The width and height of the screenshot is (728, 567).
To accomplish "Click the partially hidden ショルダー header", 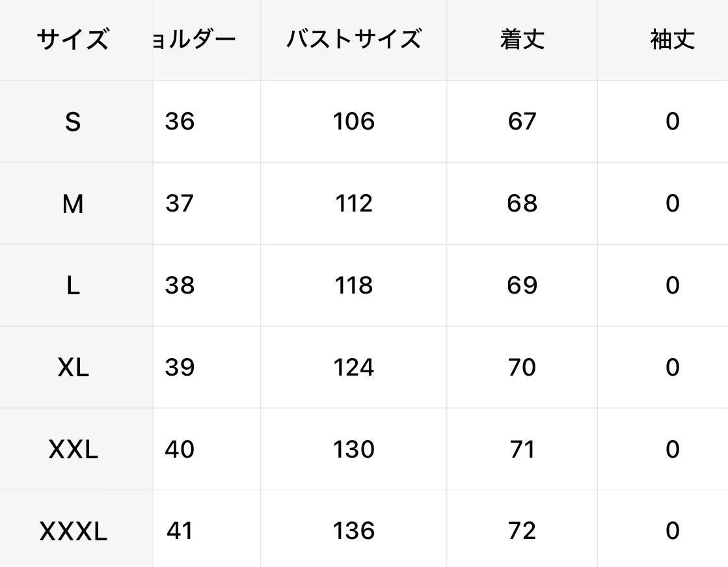I will pyautogui.click(x=195, y=40).
